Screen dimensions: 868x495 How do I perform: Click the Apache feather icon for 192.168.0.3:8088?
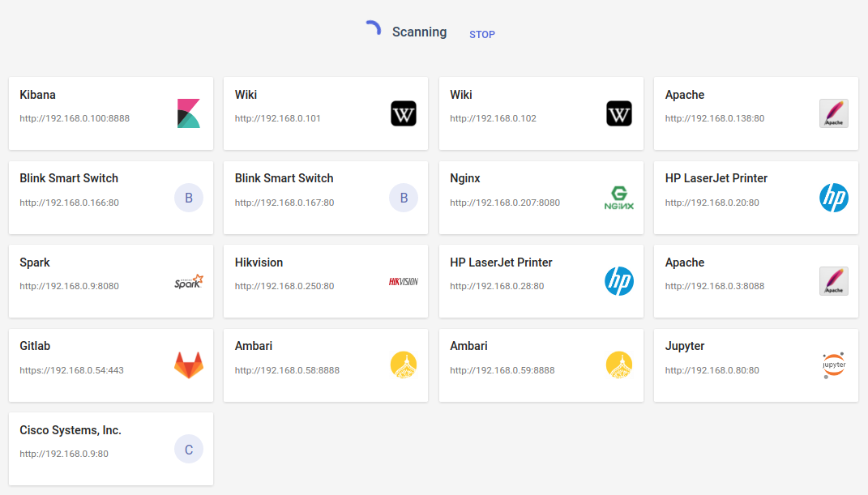[834, 281]
